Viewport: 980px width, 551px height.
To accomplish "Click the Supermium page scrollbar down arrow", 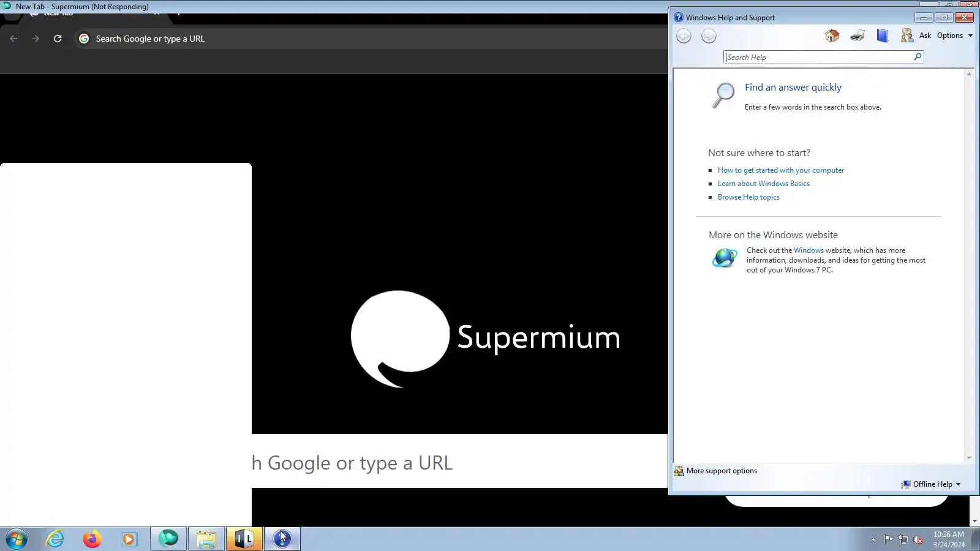I will click(974, 521).
